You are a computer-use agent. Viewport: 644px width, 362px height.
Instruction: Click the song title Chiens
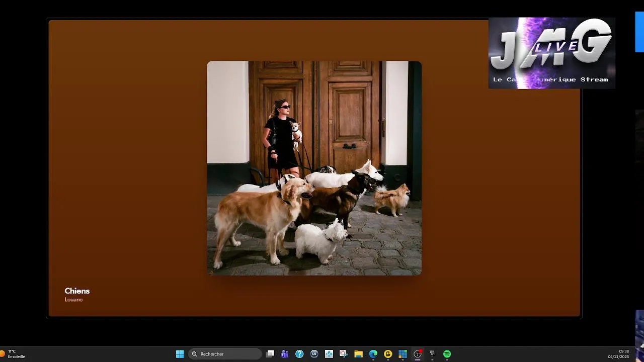(x=77, y=291)
